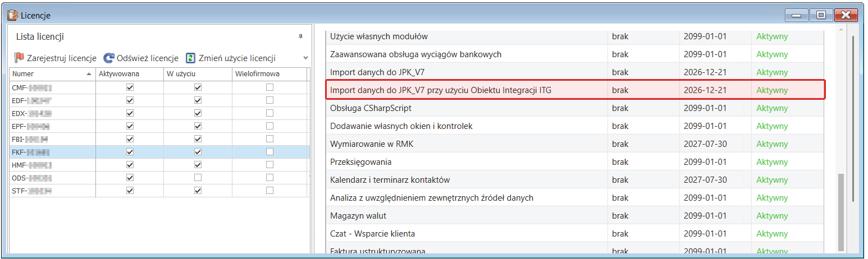Click date 2027-07-30 for Wymiarowanie w RMK
Viewport: 868px width, 259px height.
(x=705, y=144)
